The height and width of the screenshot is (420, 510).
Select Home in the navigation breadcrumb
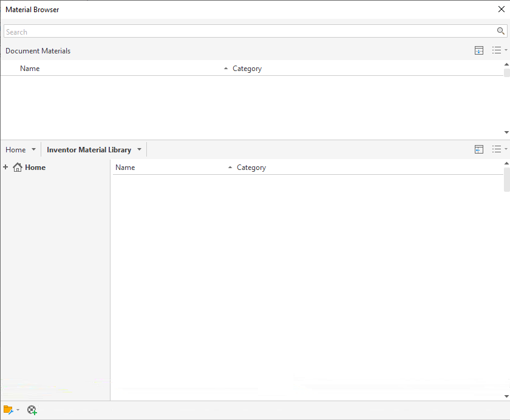click(x=15, y=149)
